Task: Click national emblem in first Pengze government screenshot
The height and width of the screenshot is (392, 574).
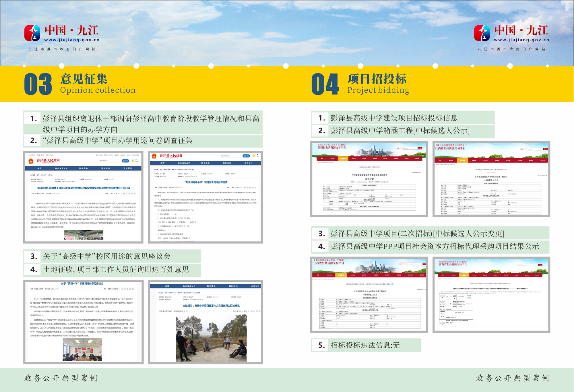Action: 31,161
